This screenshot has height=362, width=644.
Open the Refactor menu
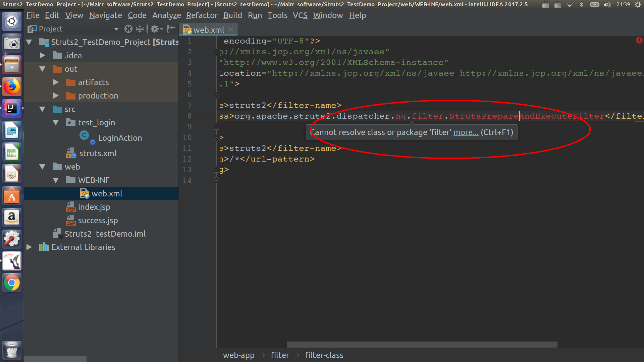coord(202,15)
